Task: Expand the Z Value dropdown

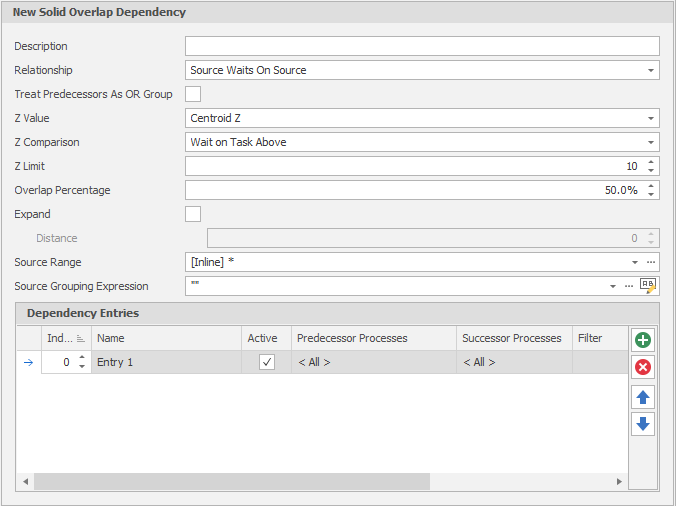Action: point(651,118)
